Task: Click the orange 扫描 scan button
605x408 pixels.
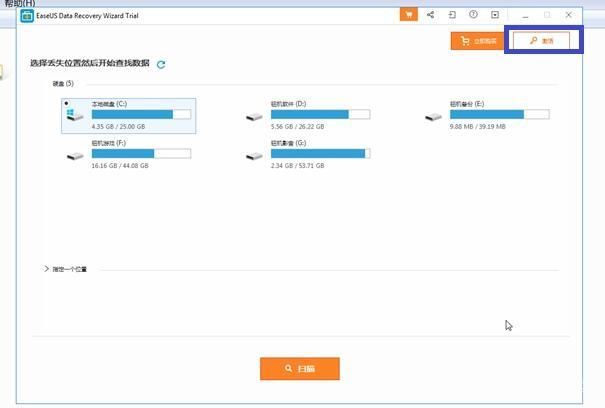Action: coord(300,368)
